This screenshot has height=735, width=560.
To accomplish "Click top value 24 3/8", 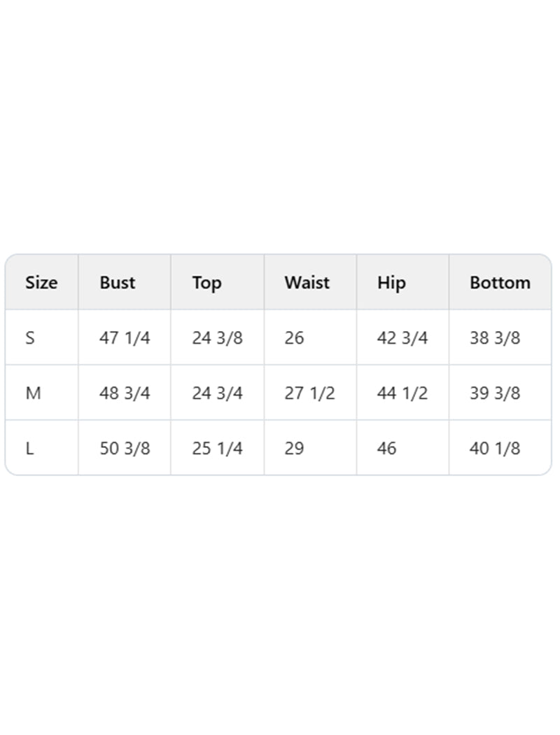I will click(217, 338).
